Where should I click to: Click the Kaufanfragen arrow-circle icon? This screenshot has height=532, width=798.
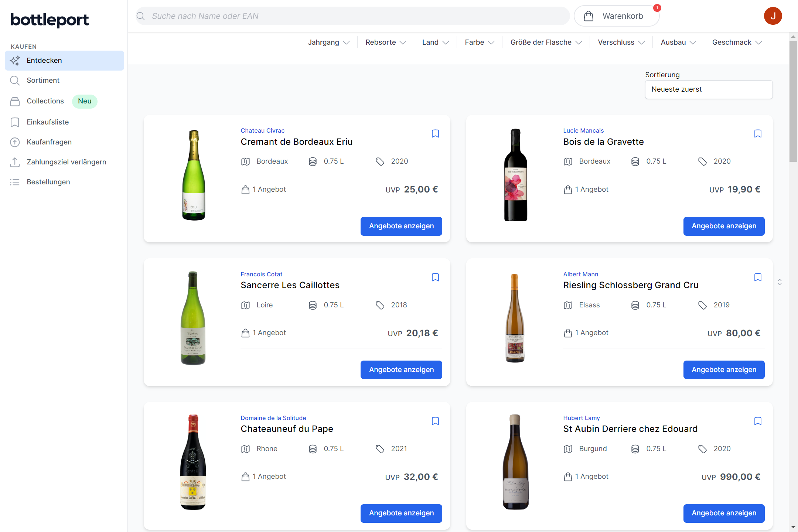point(15,142)
